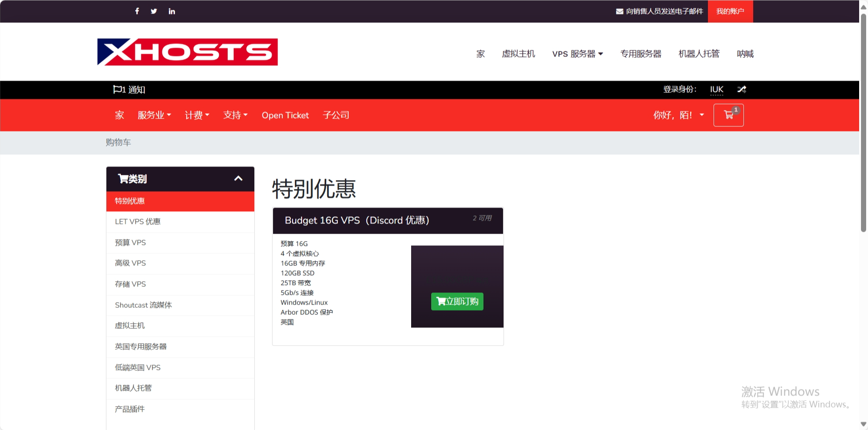Image resolution: width=868 pixels, height=430 pixels.
Task: Select Shoutcast 流媒体 category
Action: [143, 305]
